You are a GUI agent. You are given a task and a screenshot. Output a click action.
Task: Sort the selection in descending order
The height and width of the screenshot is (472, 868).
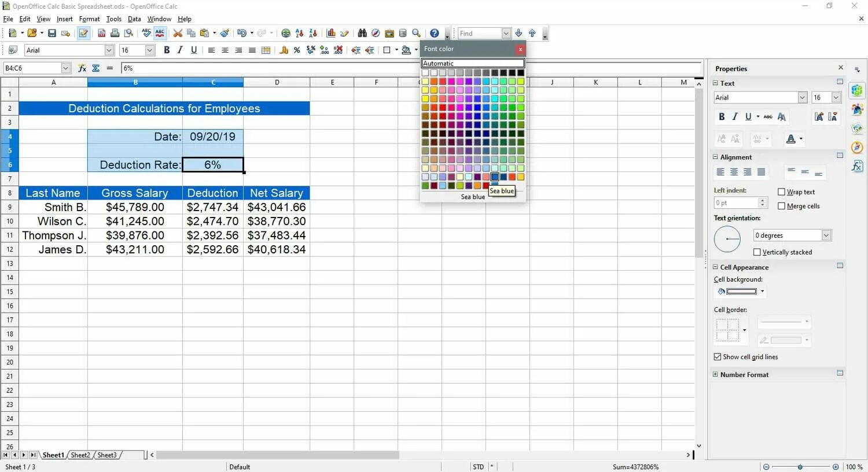[313, 34]
